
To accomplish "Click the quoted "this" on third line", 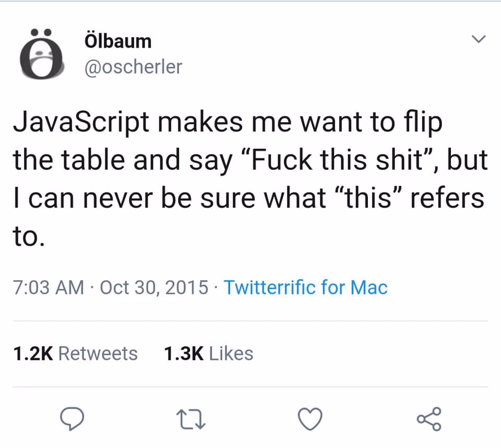I will (x=367, y=198).
